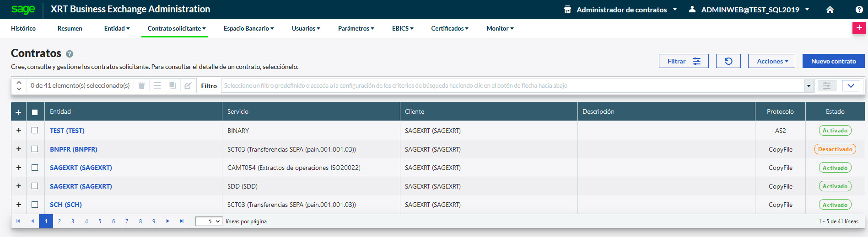
Task: Click the edit pencil icon in toolbar
Action: point(188,85)
